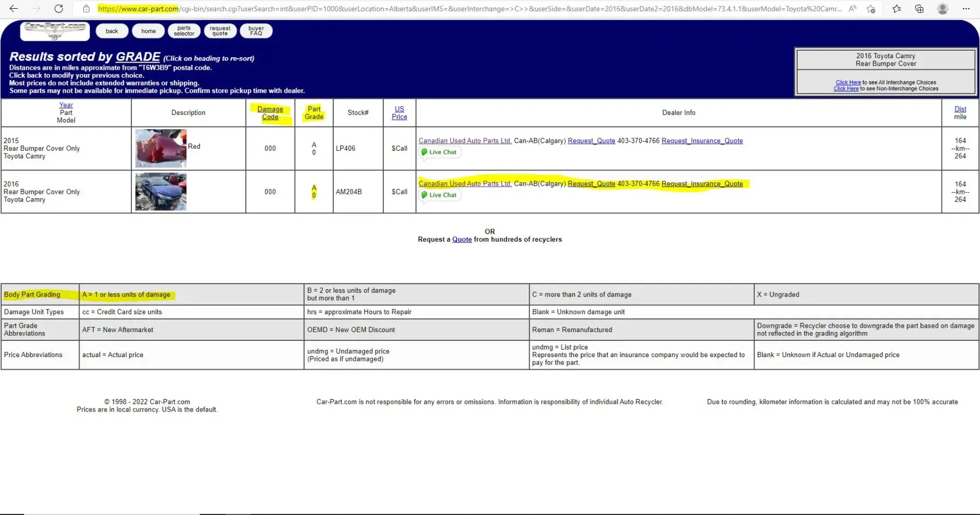Sort results by US Price heading
Image resolution: width=980 pixels, height=515 pixels.
tap(399, 113)
